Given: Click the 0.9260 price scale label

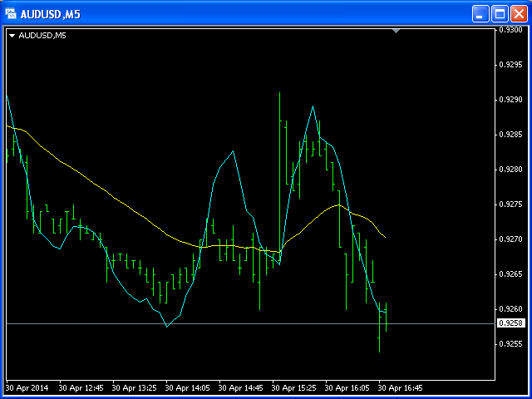Looking at the screenshot, I should (512, 309).
